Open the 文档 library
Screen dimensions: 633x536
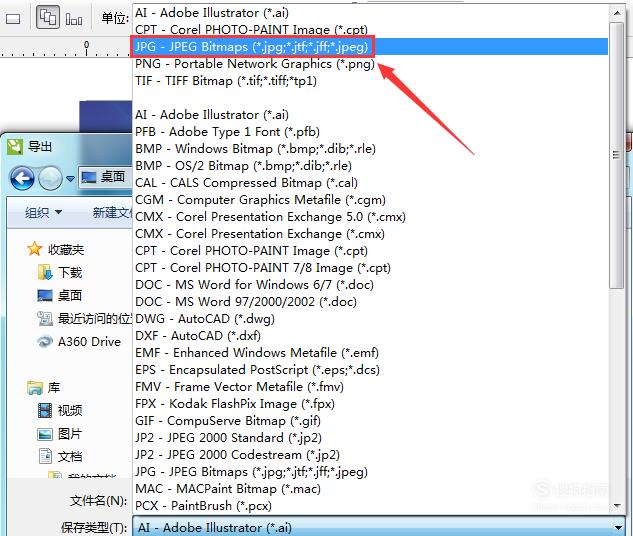[x=60, y=456]
